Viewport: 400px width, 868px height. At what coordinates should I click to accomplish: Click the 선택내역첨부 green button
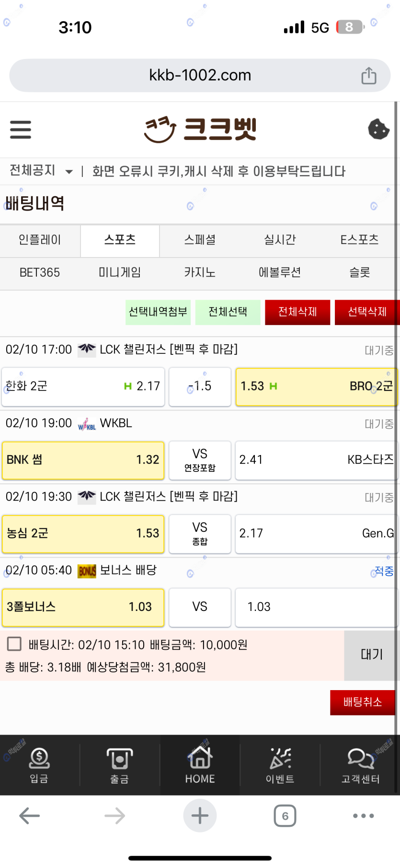158,312
